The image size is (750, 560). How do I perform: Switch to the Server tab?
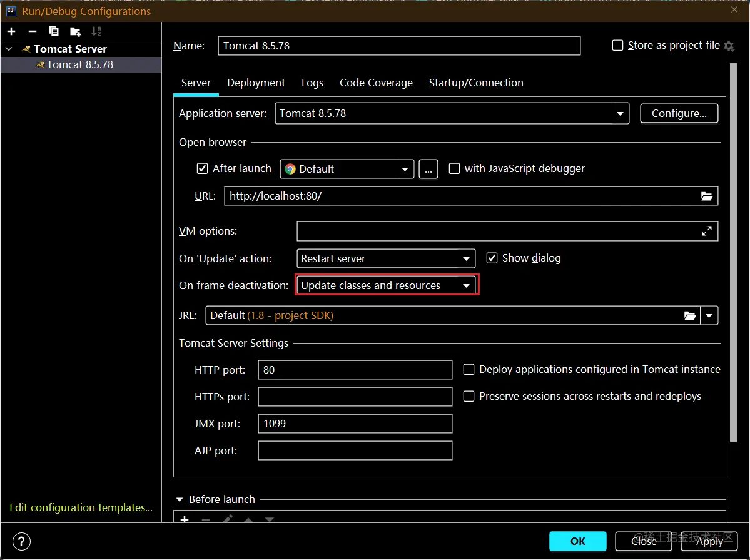(x=196, y=83)
